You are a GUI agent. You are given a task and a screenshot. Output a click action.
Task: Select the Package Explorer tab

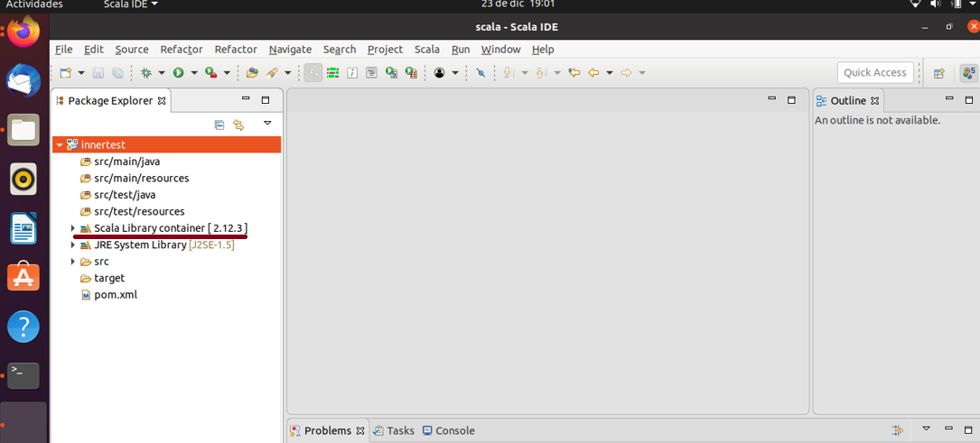110,100
